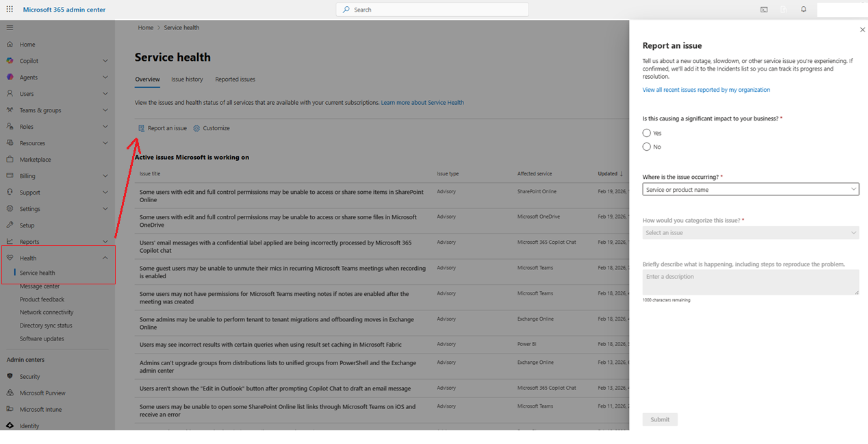Sort by the Issue title column header
868x444 pixels.
150,174
